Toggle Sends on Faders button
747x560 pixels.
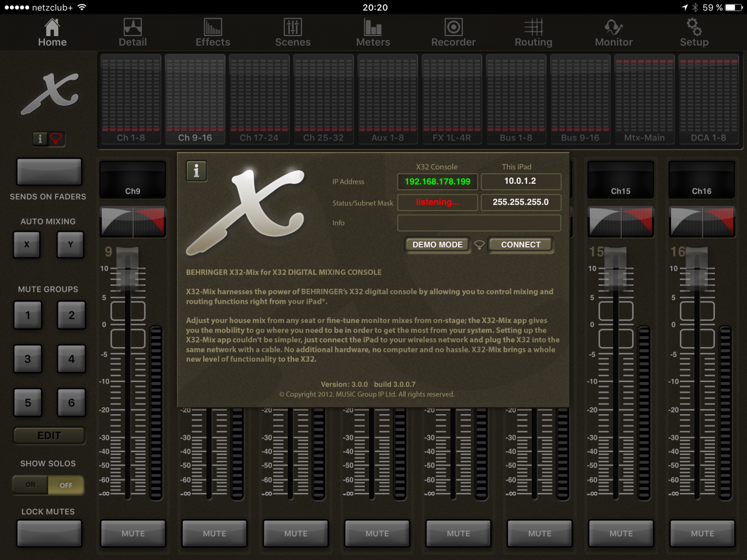(x=49, y=171)
